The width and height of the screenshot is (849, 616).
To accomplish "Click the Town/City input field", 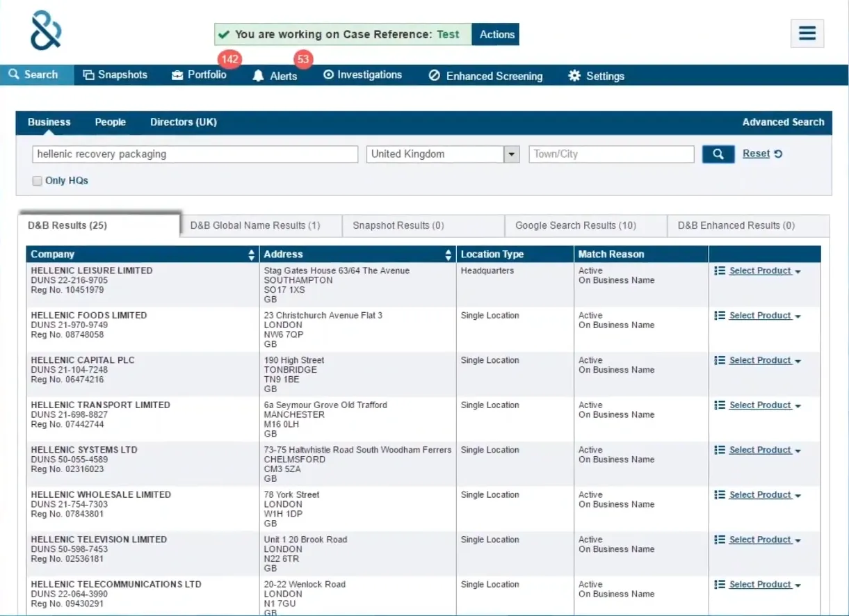I will tap(611, 154).
